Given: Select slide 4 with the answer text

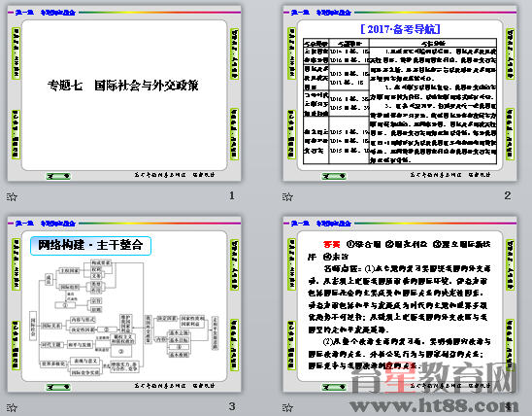Looking at the screenshot, I should 400,304.
